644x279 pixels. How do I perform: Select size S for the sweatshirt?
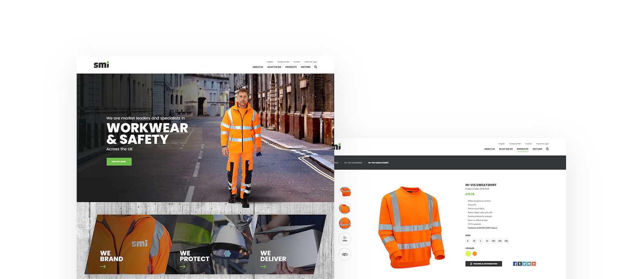click(x=468, y=241)
